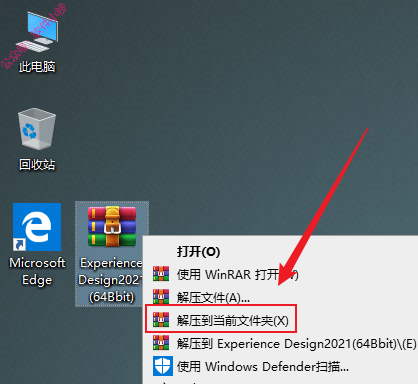The height and width of the screenshot is (384, 418).
Task: Click the Microsoft Edge label text
Action: click(37, 271)
